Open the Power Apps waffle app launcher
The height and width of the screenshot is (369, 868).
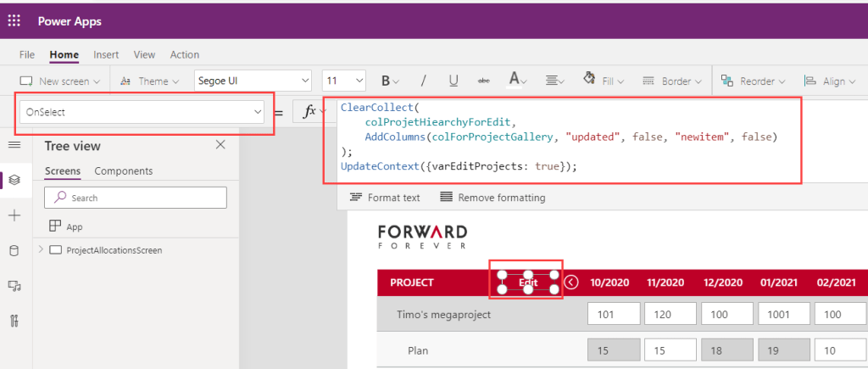click(x=14, y=21)
